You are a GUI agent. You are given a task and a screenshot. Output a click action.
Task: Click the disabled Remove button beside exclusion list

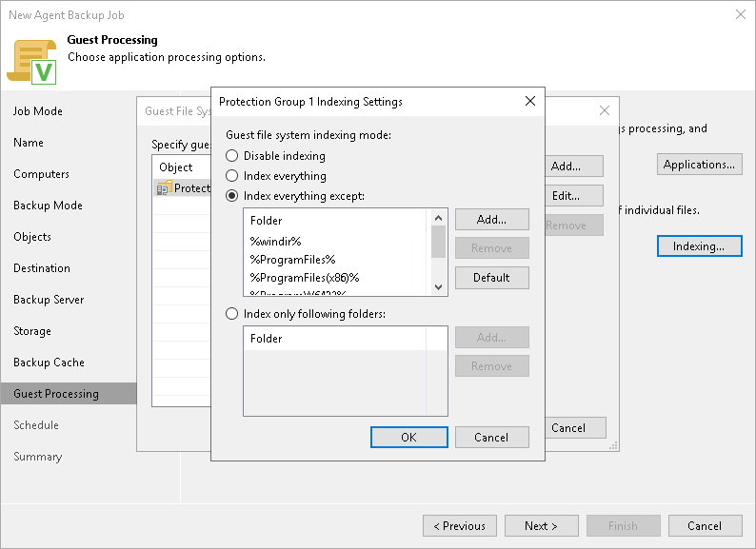(x=492, y=248)
